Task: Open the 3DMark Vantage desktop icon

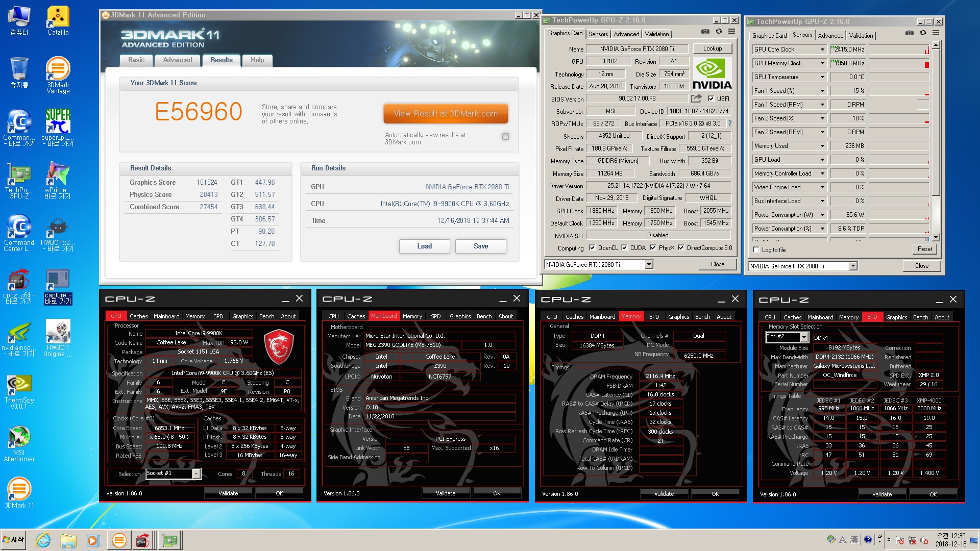Action: (58, 75)
